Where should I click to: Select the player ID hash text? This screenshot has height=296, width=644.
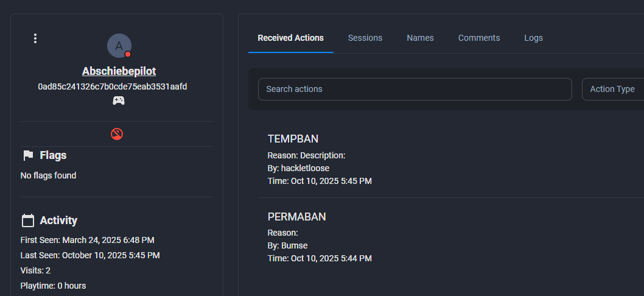coord(113,86)
